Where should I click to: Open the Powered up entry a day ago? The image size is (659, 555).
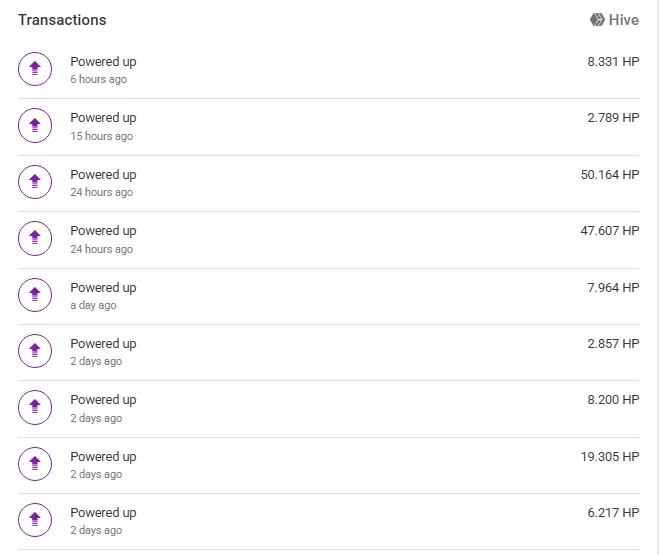click(328, 296)
